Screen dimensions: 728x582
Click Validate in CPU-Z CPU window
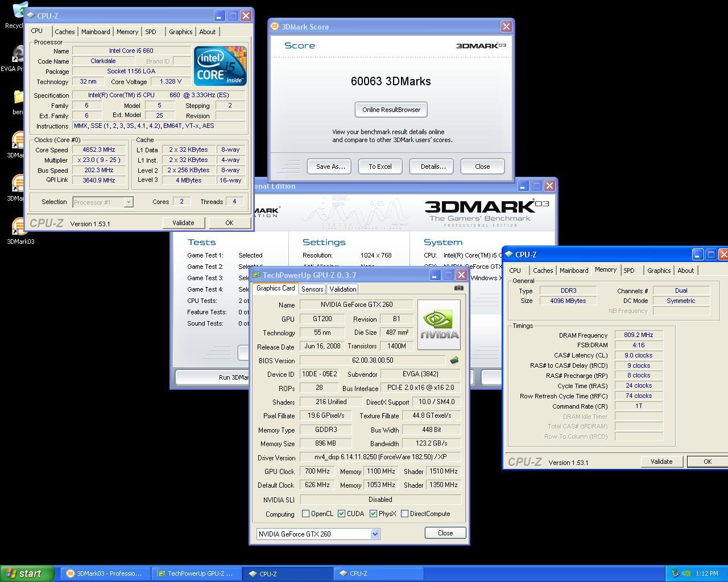click(183, 223)
